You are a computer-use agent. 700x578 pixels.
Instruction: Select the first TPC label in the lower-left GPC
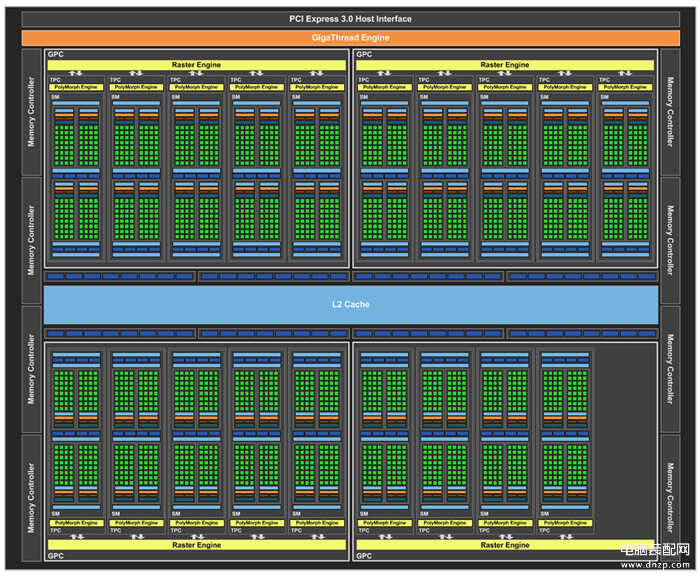[x=55, y=530]
